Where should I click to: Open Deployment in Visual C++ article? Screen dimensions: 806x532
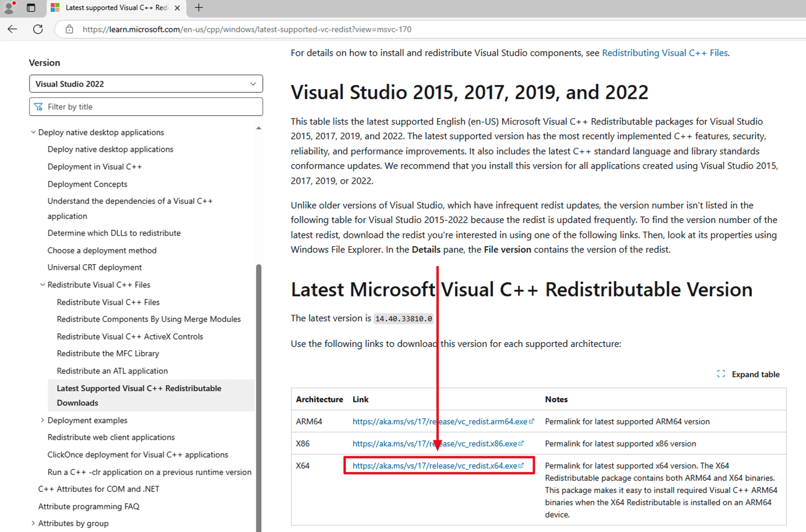tap(95, 166)
